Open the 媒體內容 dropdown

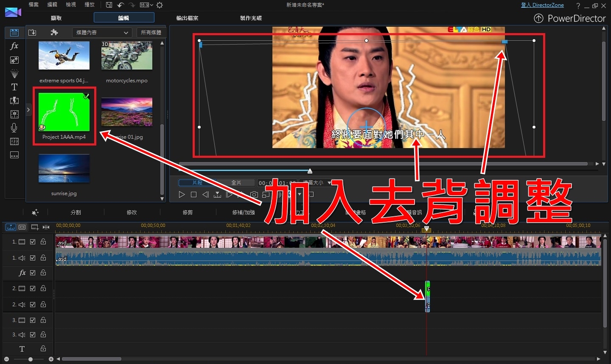pyautogui.click(x=102, y=32)
